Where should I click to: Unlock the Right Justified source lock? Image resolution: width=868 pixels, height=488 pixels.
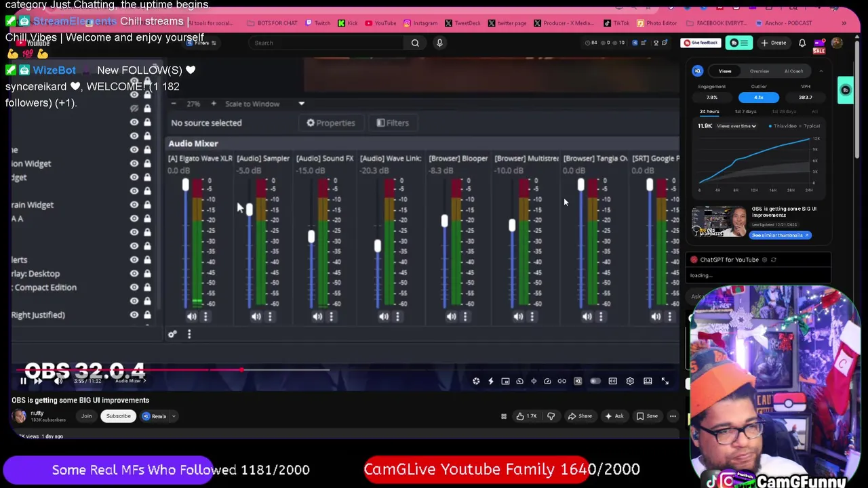[147, 314]
